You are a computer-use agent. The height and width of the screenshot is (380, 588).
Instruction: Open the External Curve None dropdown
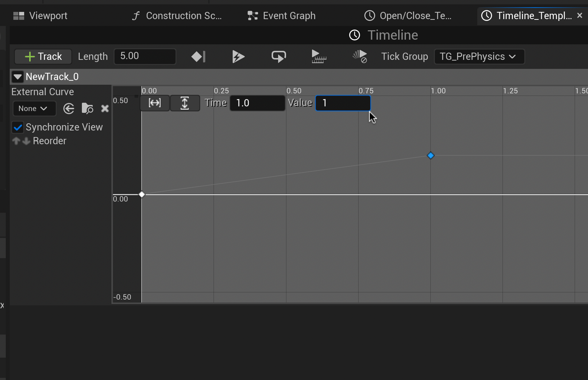click(x=34, y=109)
